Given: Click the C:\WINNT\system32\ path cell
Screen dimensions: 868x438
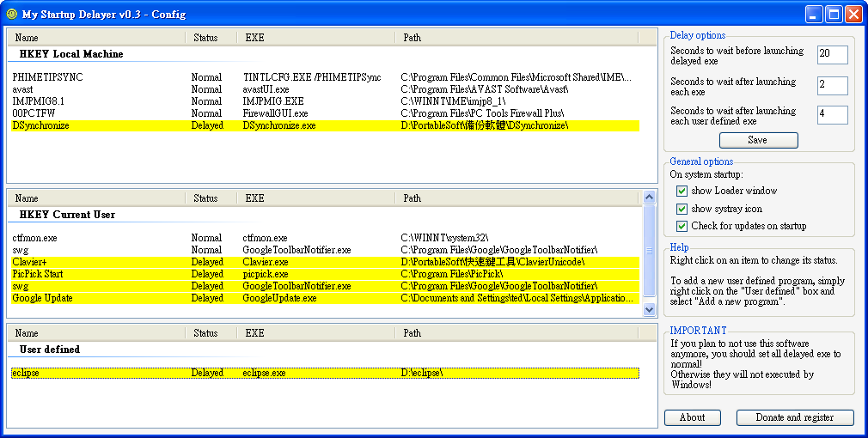Looking at the screenshot, I should click(444, 239).
